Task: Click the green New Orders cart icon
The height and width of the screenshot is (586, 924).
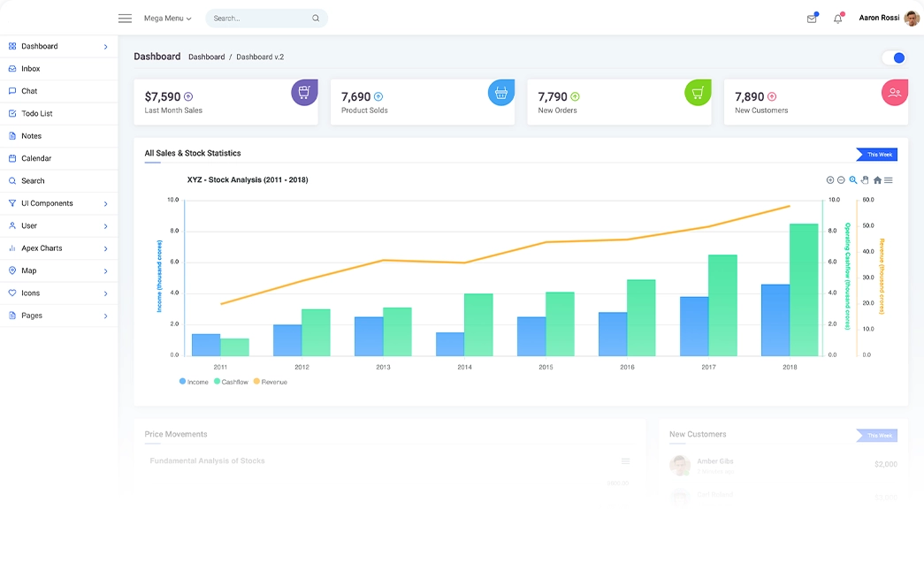Action: pos(698,92)
